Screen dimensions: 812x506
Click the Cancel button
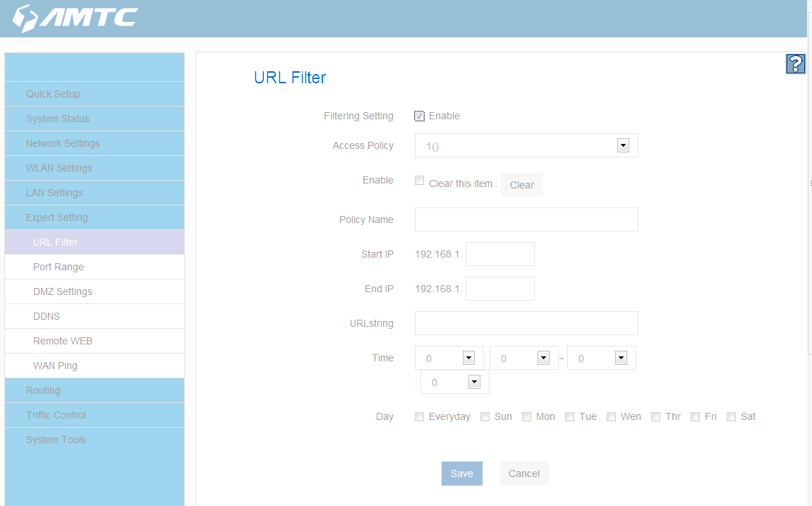click(x=524, y=474)
